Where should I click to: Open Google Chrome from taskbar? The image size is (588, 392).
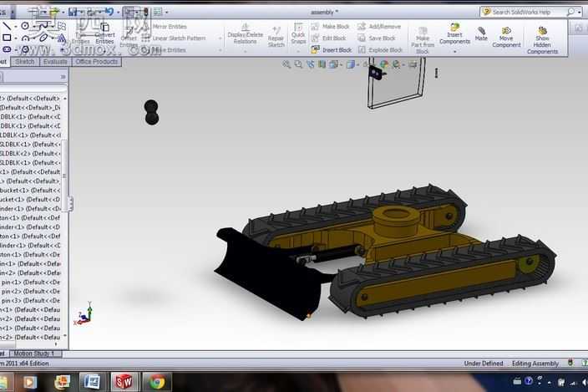pos(157,382)
